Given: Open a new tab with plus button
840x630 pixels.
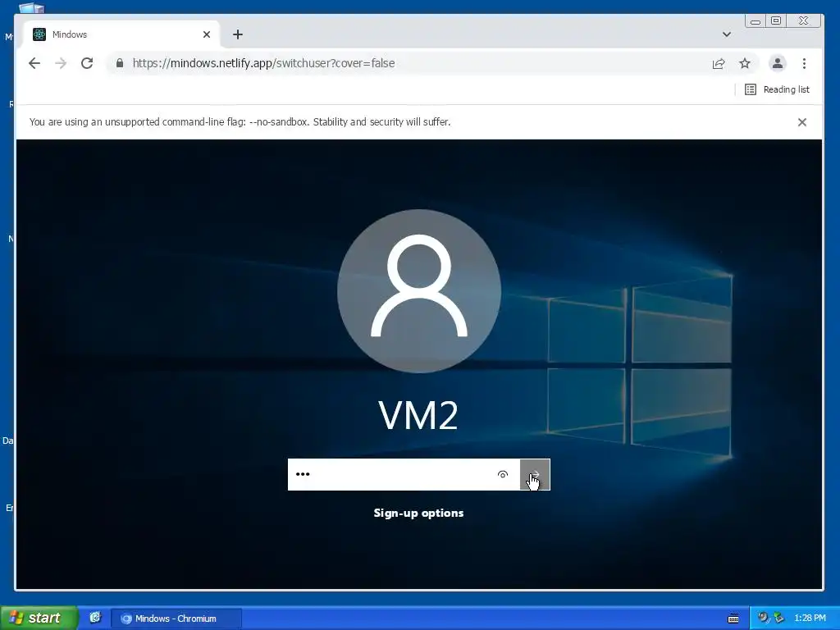Looking at the screenshot, I should click(x=238, y=34).
